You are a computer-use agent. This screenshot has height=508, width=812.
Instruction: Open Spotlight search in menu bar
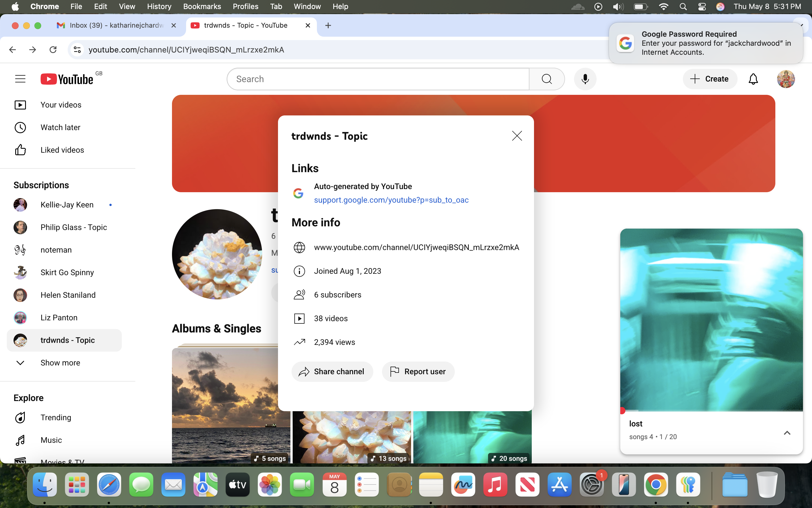[x=683, y=6]
